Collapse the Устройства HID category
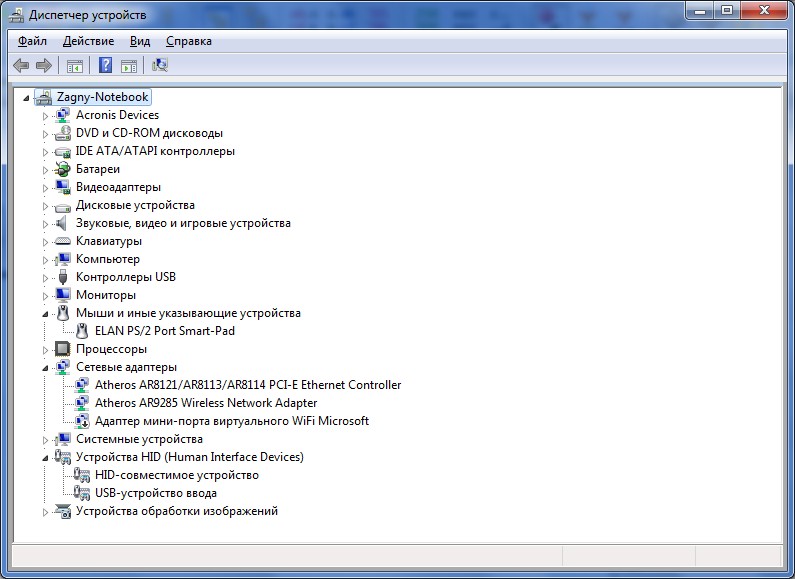795x579 pixels. coord(45,458)
